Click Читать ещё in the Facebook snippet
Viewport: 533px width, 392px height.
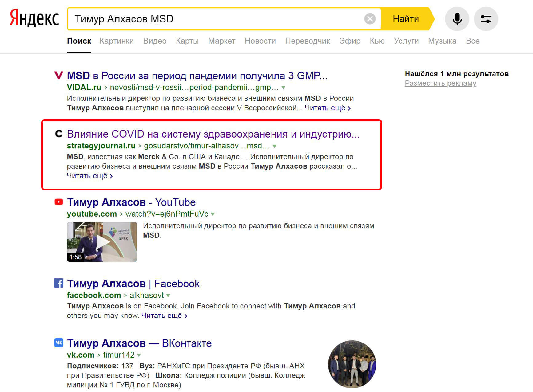point(164,316)
